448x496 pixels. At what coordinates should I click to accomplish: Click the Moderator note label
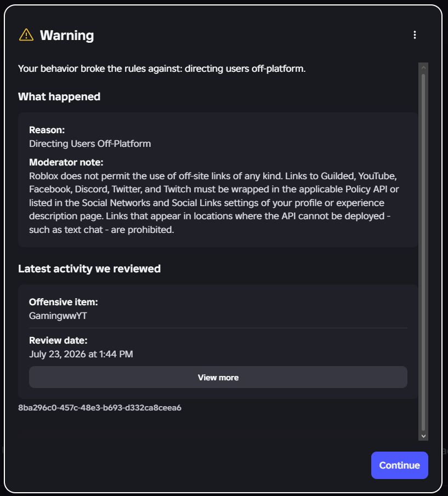click(66, 162)
